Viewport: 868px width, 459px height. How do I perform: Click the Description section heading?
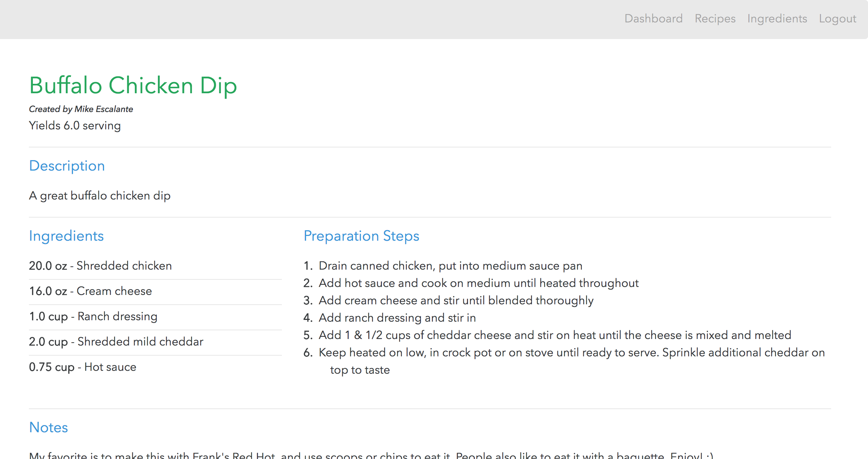pyautogui.click(x=67, y=166)
